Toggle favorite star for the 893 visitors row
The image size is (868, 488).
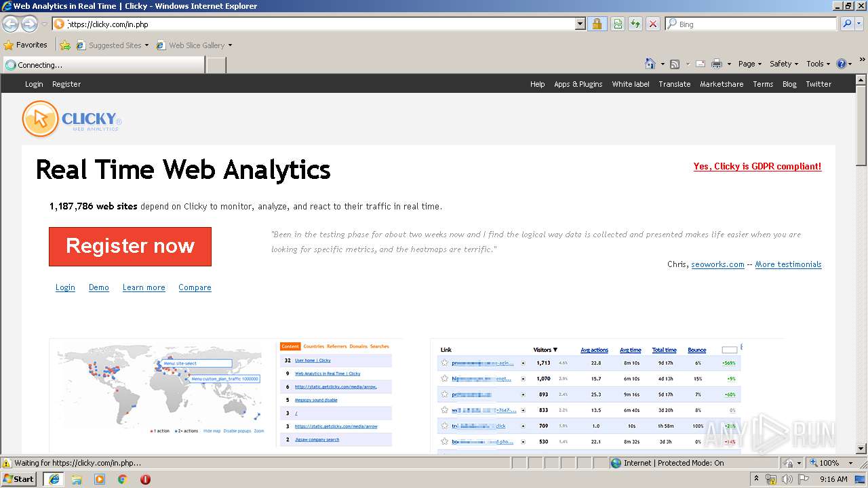coord(445,394)
